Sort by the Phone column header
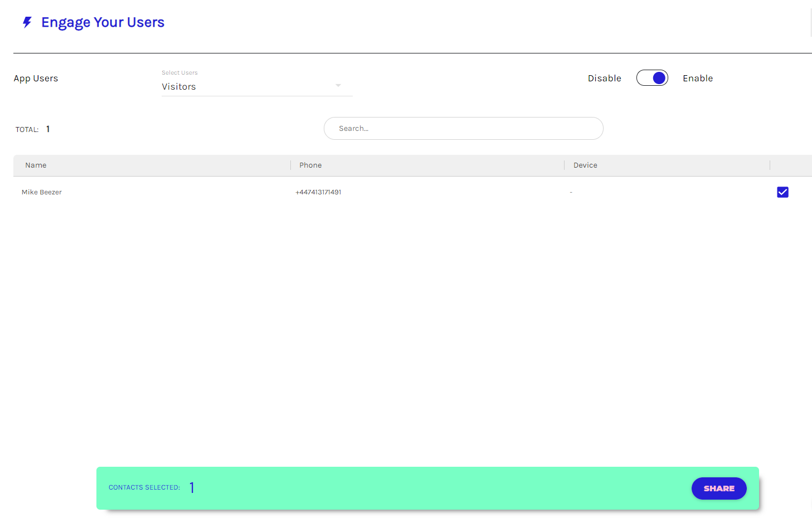This screenshot has height=518, width=812. [x=310, y=165]
